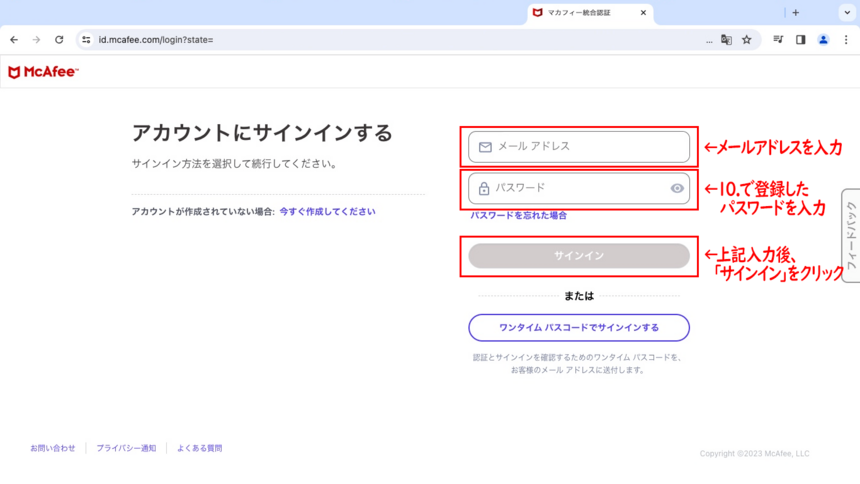Image resolution: width=860 pixels, height=484 pixels.
Task: Click the よくある質問 footer link
Action: (x=200, y=448)
